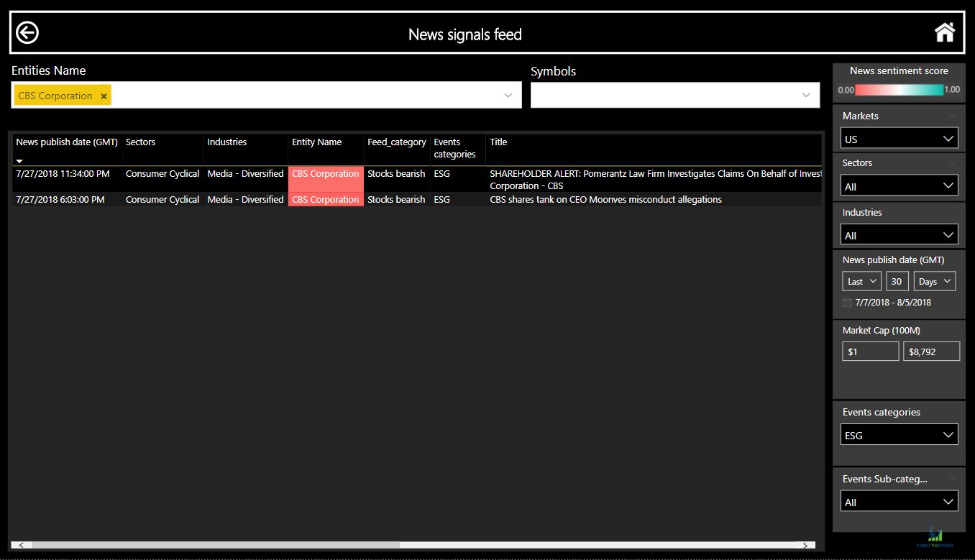Sort by News publish date column header
This screenshot has width=975, height=560.
[x=67, y=142]
